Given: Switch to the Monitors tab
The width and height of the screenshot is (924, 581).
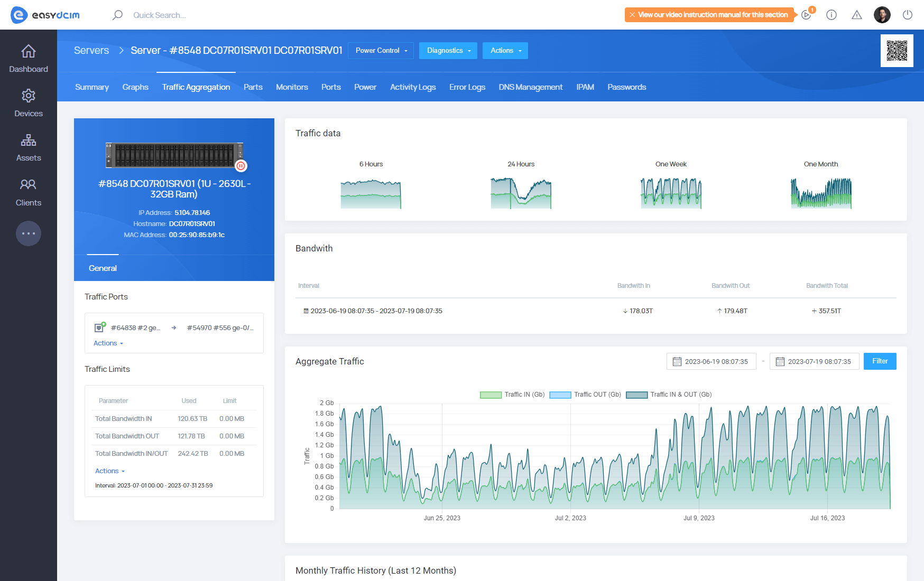Looking at the screenshot, I should click(292, 87).
